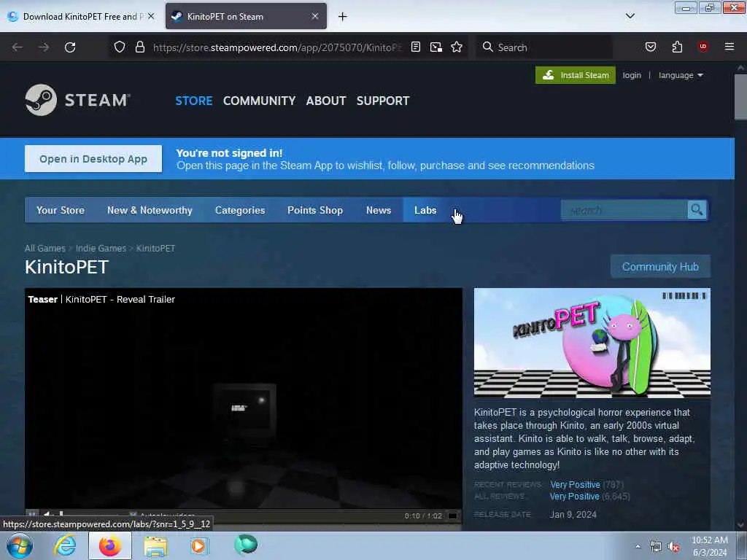Click all reviews Very Positive link
The width and height of the screenshot is (747, 560).
575,496
